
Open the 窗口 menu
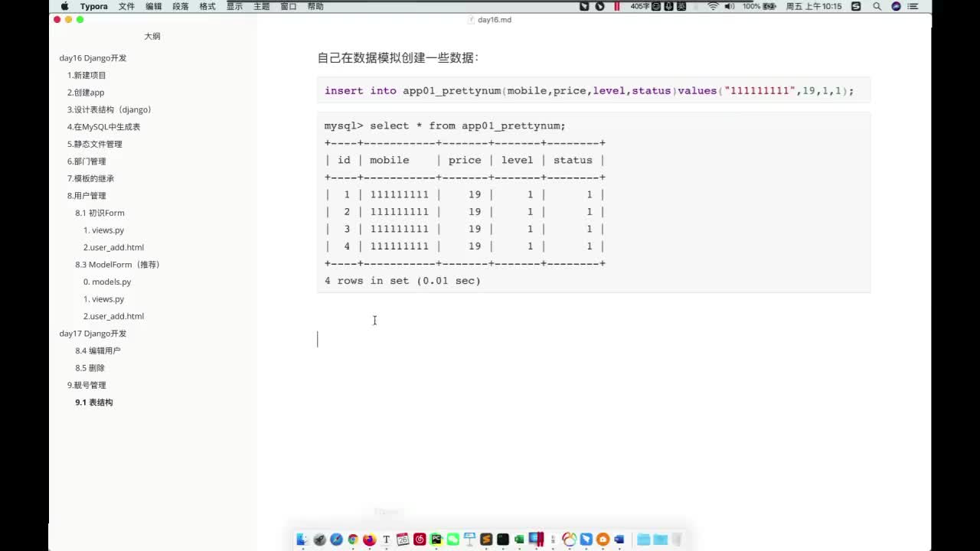pos(289,6)
